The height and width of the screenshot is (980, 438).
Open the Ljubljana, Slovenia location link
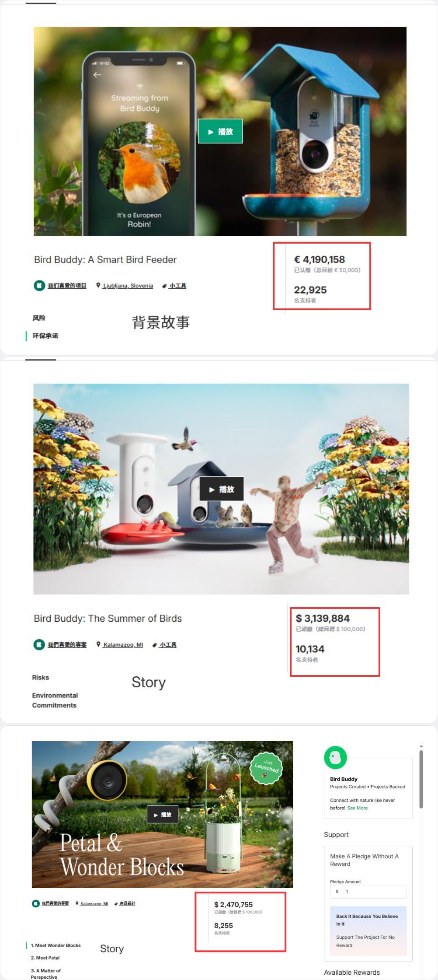point(128,286)
